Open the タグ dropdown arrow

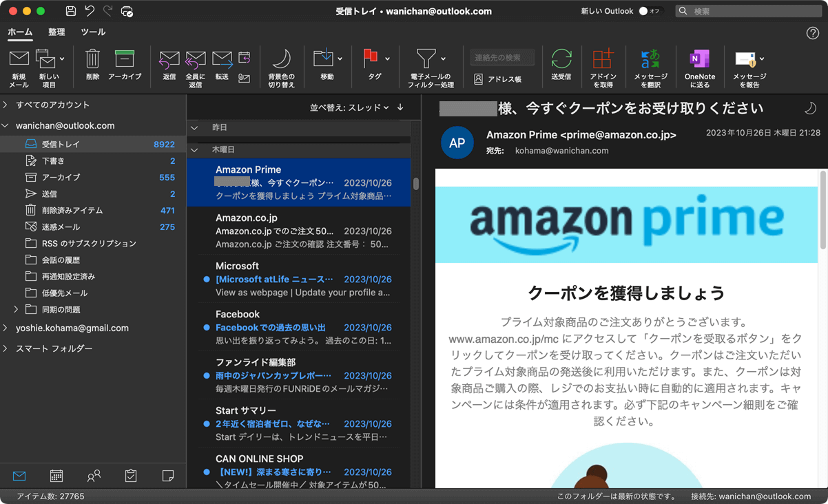pos(387,59)
